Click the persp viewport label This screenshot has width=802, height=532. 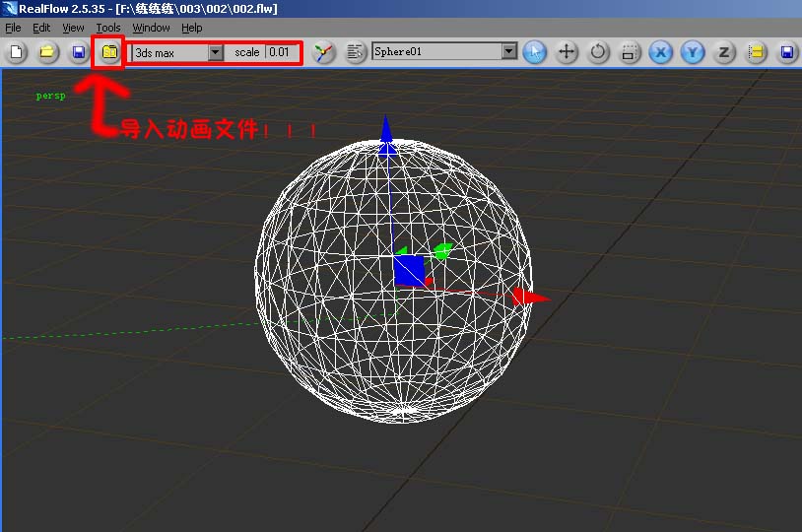pos(50,96)
